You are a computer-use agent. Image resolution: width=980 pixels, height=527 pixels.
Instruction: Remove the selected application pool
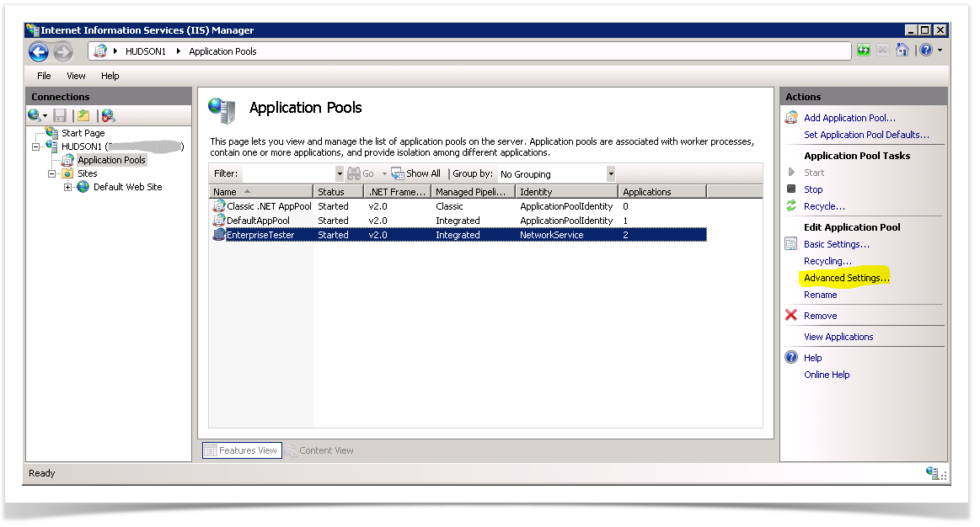point(820,316)
